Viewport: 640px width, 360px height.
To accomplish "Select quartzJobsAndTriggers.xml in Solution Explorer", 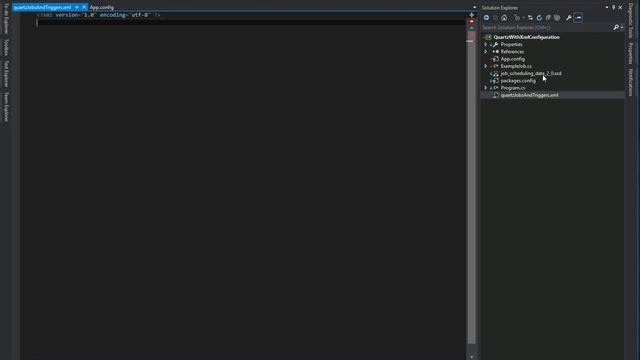I will pyautogui.click(x=529, y=95).
